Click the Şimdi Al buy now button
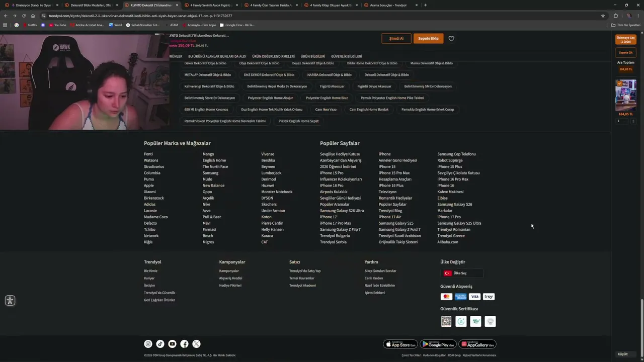This screenshot has width=644, height=362. 396,38
